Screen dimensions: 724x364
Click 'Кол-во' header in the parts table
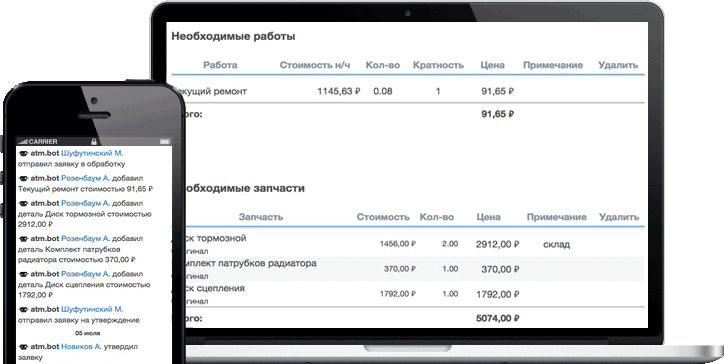(x=437, y=217)
